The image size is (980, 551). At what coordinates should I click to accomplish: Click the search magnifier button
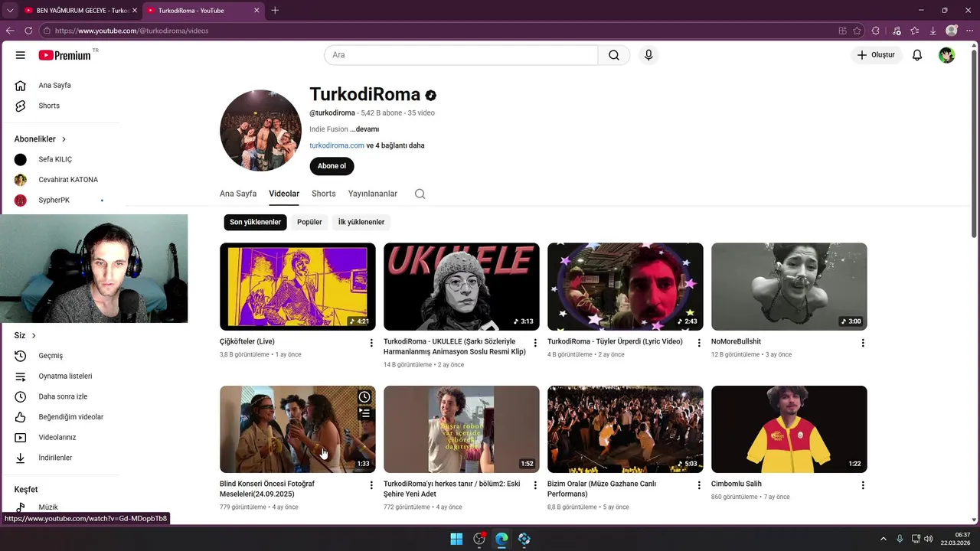click(614, 55)
